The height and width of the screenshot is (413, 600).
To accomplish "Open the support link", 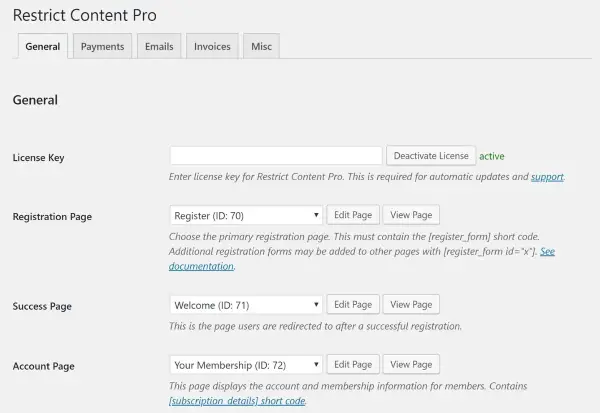I will tap(547, 177).
